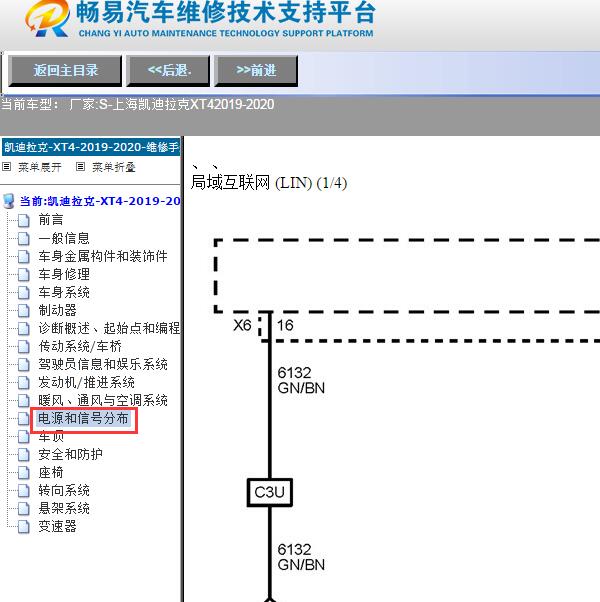The height and width of the screenshot is (602, 600).
Task: Click the page icon next to 座椅
Action: [23, 473]
